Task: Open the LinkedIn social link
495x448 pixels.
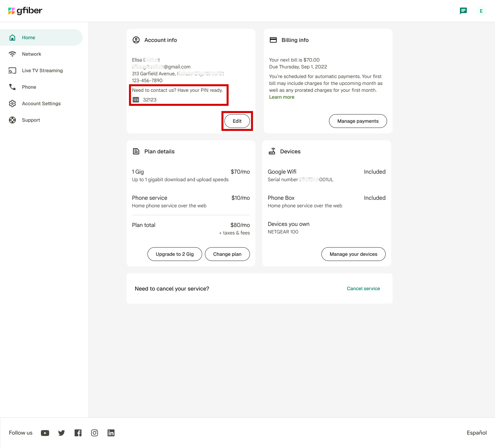Action: tap(111, 433)
